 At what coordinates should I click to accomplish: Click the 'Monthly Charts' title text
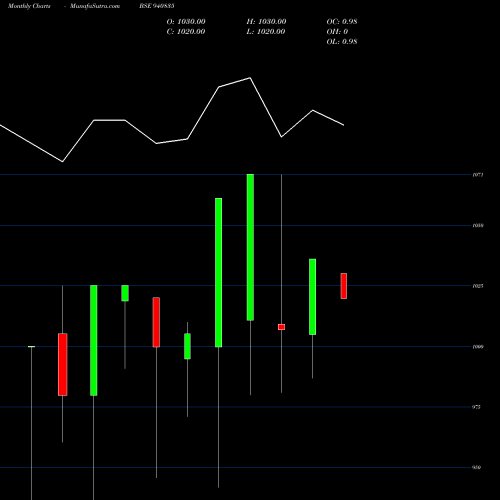[29, 6]
